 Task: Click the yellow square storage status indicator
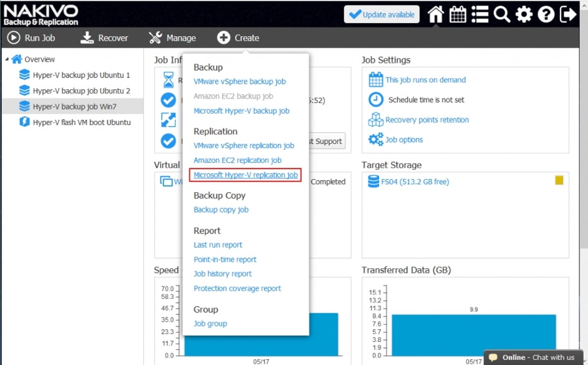[x=559, y=180]
